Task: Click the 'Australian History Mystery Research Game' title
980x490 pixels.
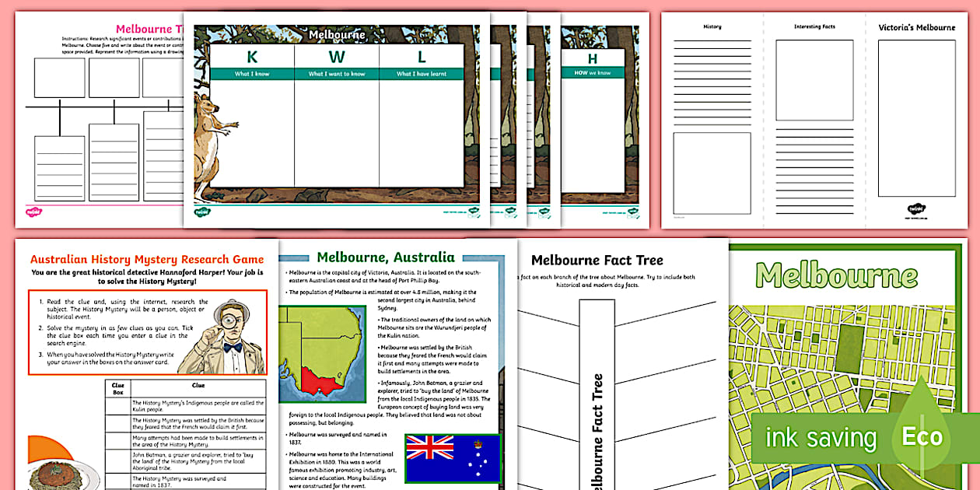Action: tap(146, 259)
